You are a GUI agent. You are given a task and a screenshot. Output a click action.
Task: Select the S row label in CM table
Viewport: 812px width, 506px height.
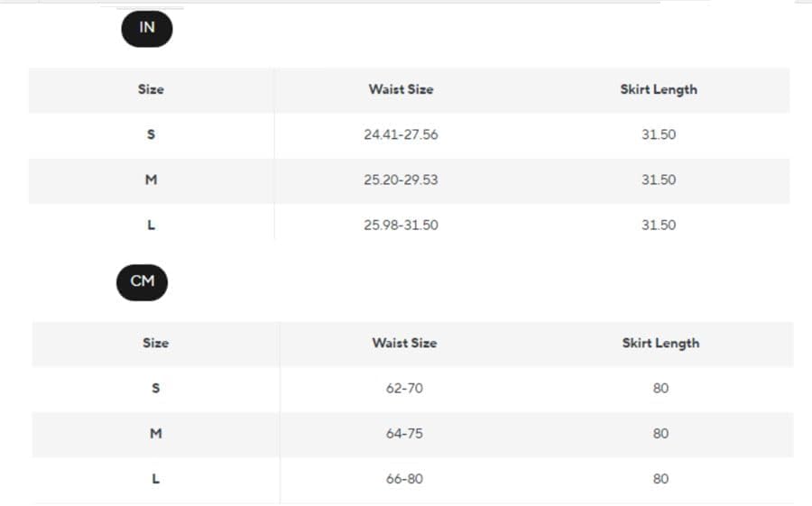click(155, 388)
